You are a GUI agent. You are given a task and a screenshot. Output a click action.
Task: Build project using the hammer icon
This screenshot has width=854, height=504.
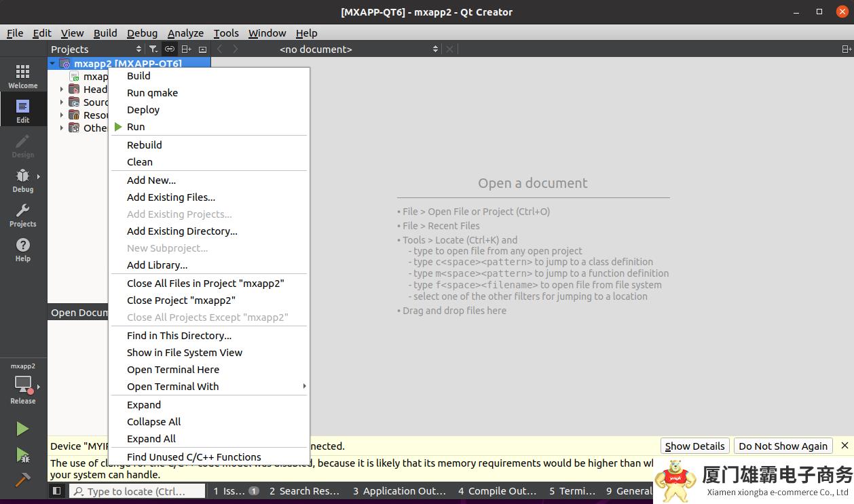coord(22,480)
